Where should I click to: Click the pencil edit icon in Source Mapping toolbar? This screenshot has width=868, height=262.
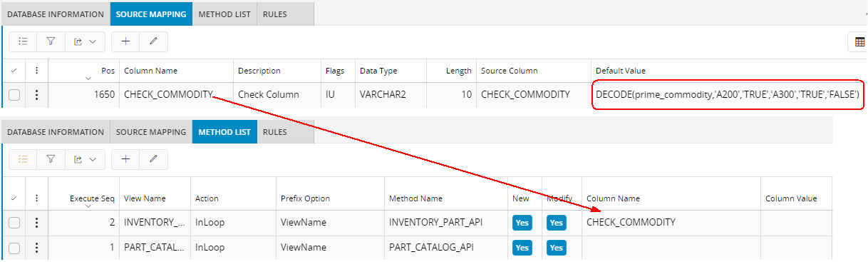pos(153,41)
